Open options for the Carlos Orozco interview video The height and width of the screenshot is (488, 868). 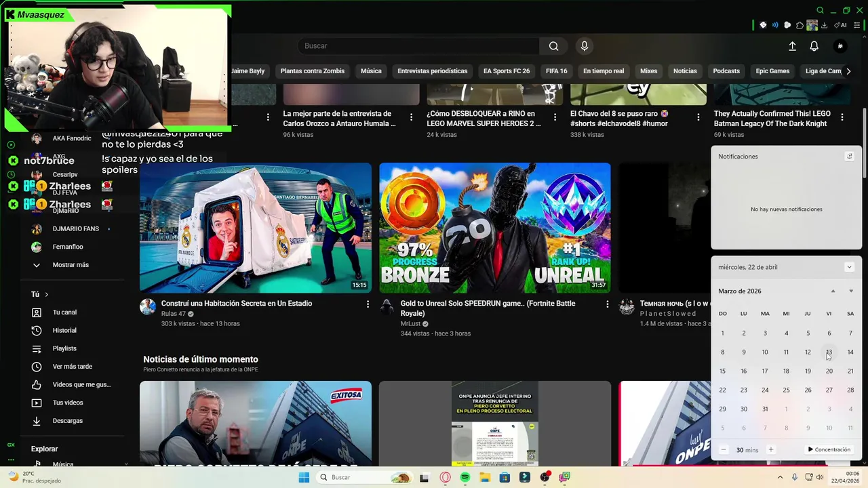click(411, 117)
